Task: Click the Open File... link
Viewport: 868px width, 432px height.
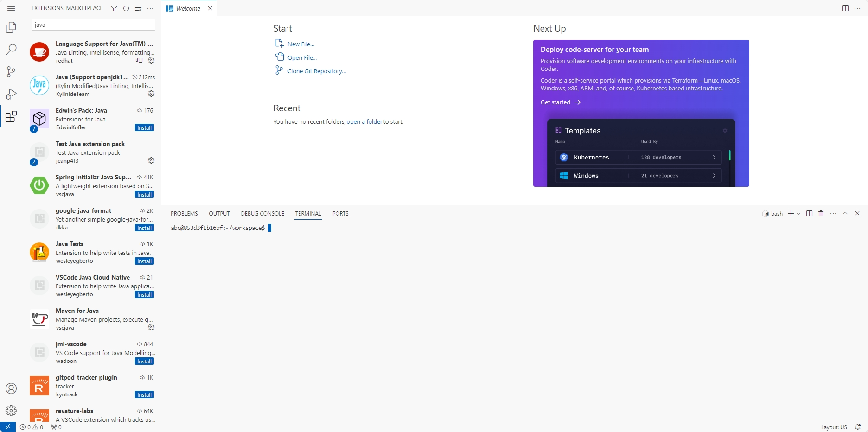Action: [302, 57]
